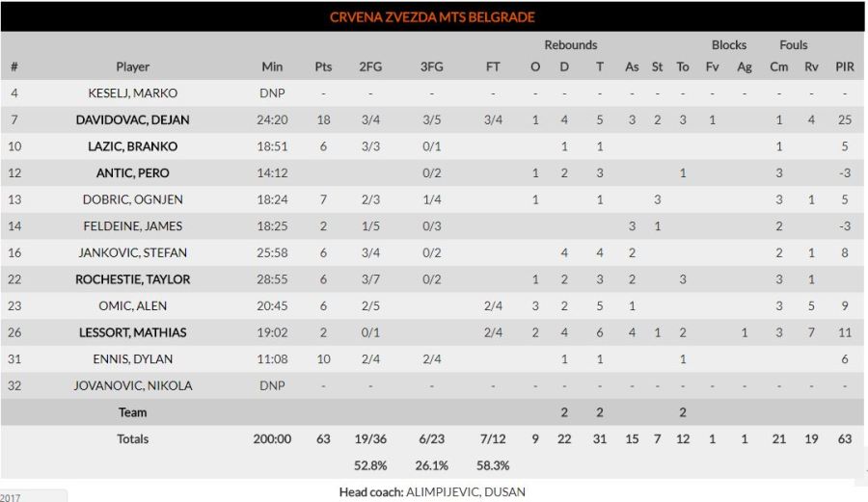Click the PIR column header
This screenshot has width=868, height=502.
tap(844, 67)
